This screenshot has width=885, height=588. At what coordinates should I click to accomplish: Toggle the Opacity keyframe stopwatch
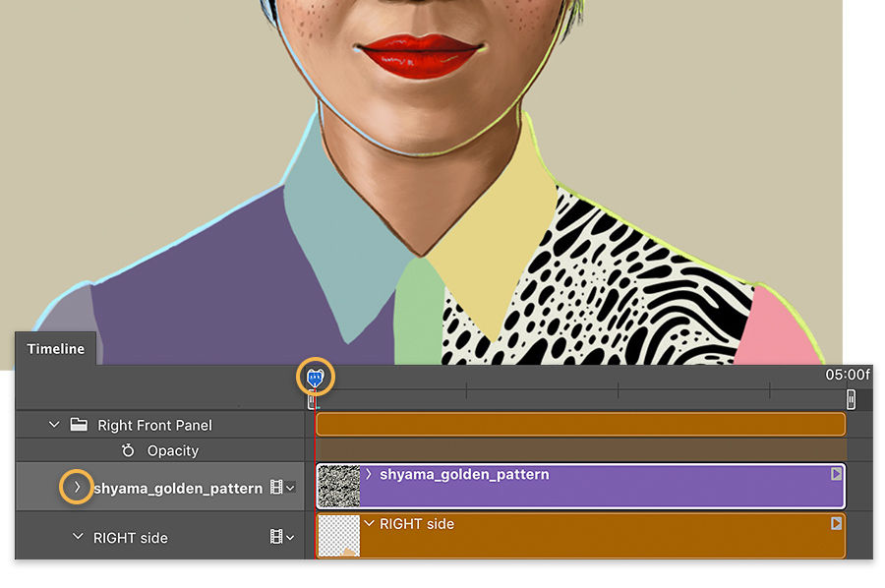click(127, 450)
